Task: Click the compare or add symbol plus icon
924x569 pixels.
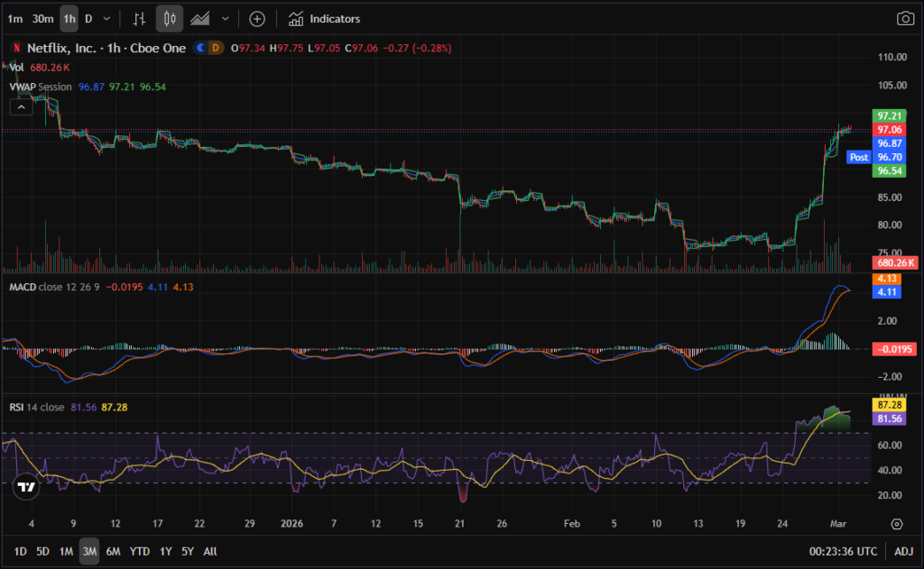Action: click(x=257, y=19)
